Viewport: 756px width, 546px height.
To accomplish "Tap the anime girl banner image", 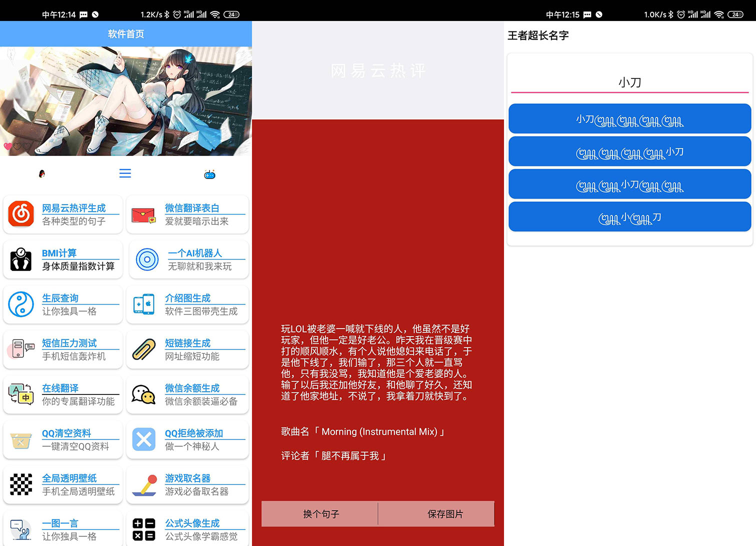I will (x=126, y=101).
